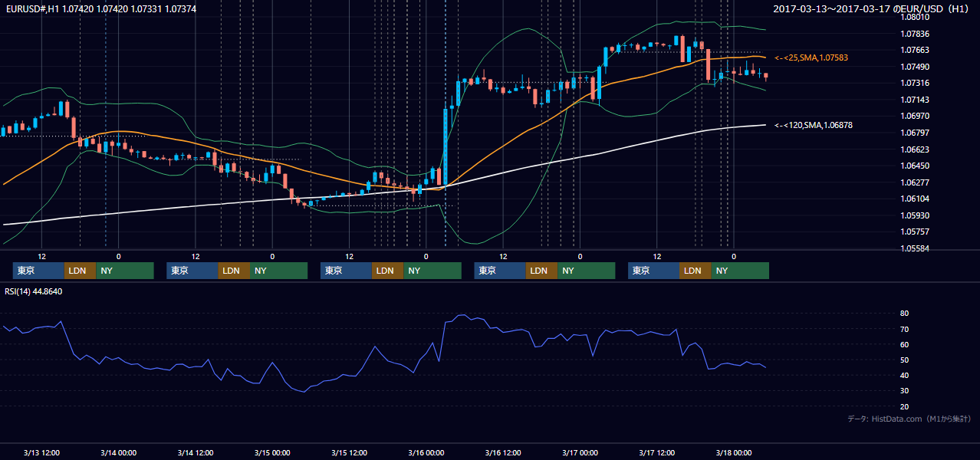Click price axis value 1.06970

915,117
